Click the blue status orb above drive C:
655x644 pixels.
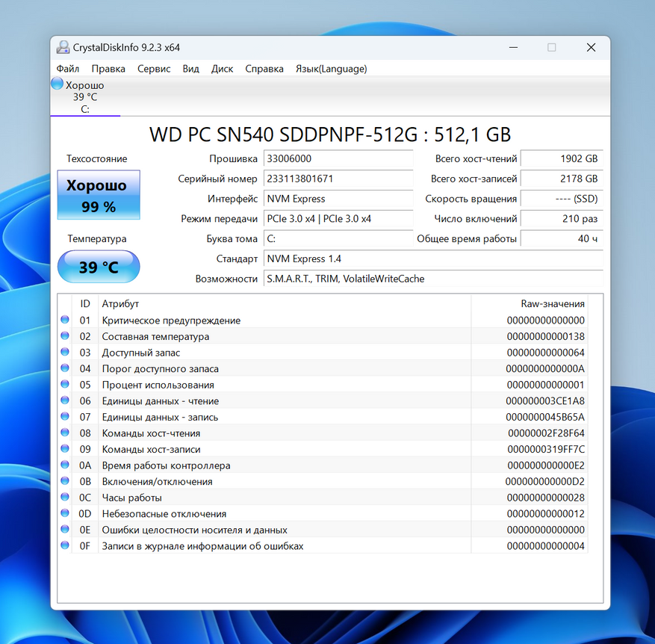[58, 84]
